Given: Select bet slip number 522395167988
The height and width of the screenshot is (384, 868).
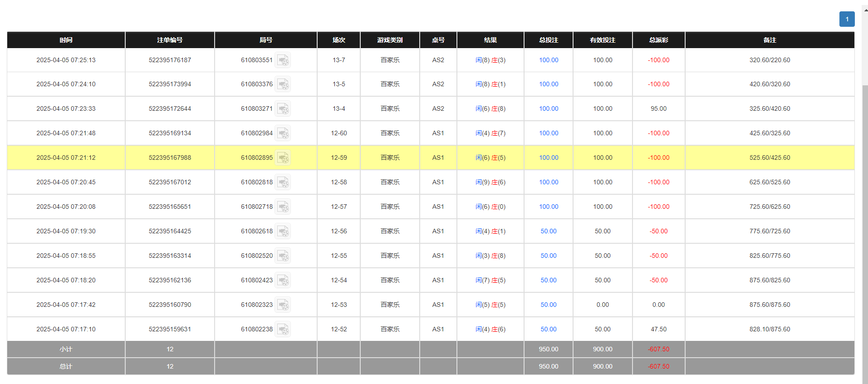Looking at the screenshot, I should pos(170,158).
